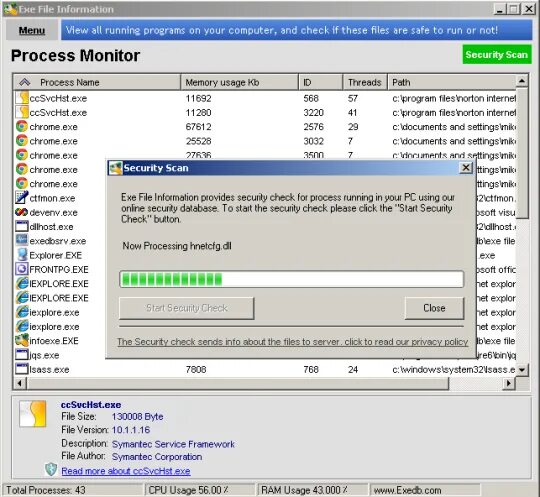
Task: Click Total Processes: 43 status entry
Action: [x=46, y=490]
